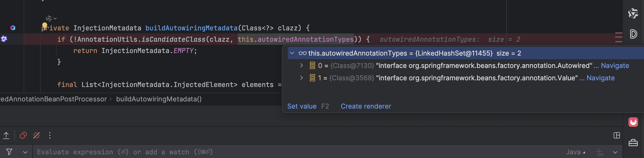The width and height of the screenshot is (644, 158).
Task: Open Java language selector dropdown
Action: pos(575,152)
